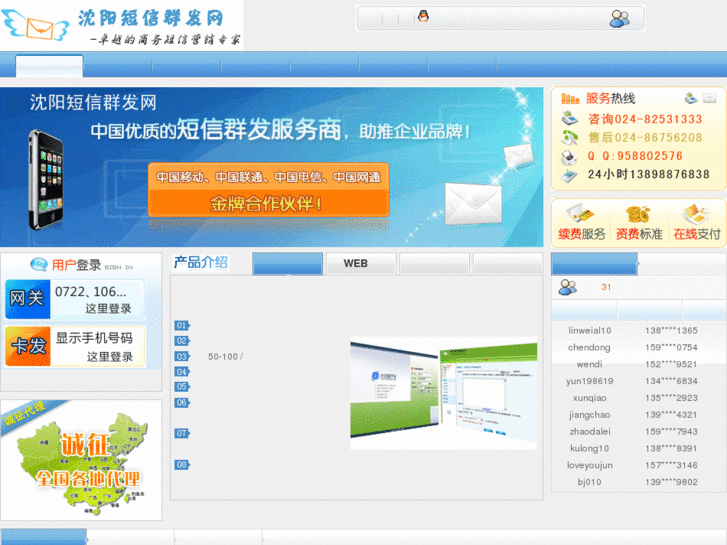The height and width of the screenshot is (545, 727).
Task: Click user name chendong
Action: [589, 347]
